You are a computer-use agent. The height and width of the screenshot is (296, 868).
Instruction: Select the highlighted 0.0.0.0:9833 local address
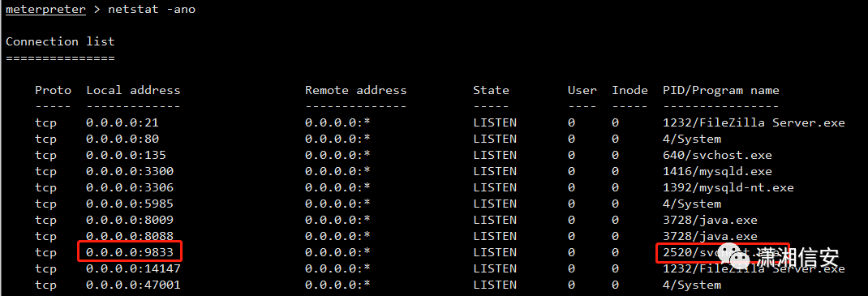pos(130,252)
